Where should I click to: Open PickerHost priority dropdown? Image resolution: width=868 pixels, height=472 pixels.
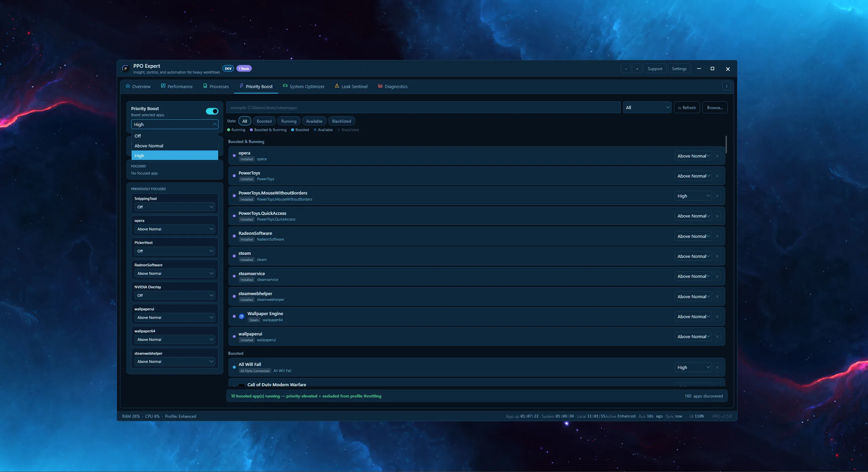point(175,251)
